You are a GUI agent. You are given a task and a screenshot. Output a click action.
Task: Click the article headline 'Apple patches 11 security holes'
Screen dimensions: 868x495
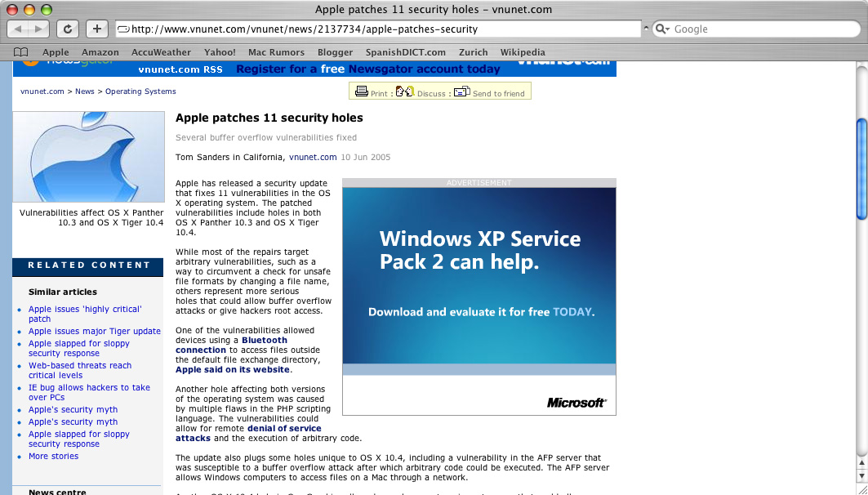(269, 118)
